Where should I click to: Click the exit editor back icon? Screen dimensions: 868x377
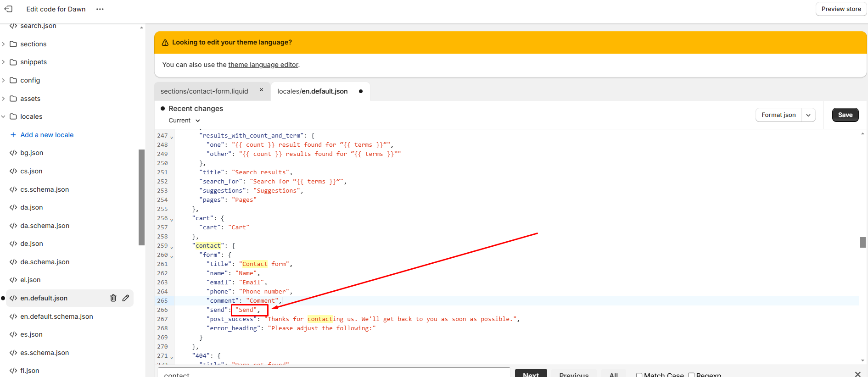[8, 9]
